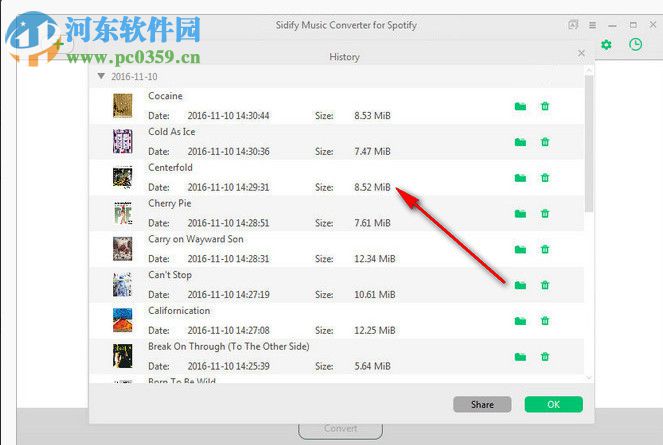This screenshot has width=663, height=445.
Task: Click the 10.61 MiB size value
Action: click(x=375, y=294)
